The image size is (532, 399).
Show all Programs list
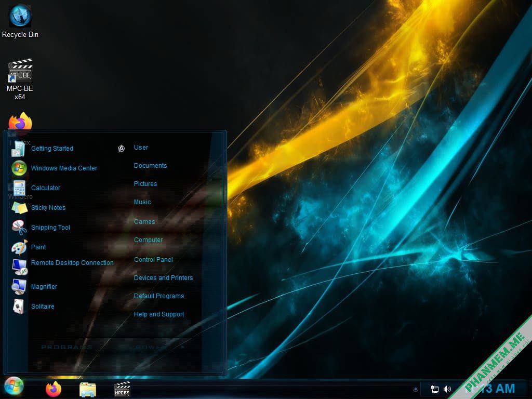pos(66,347)
